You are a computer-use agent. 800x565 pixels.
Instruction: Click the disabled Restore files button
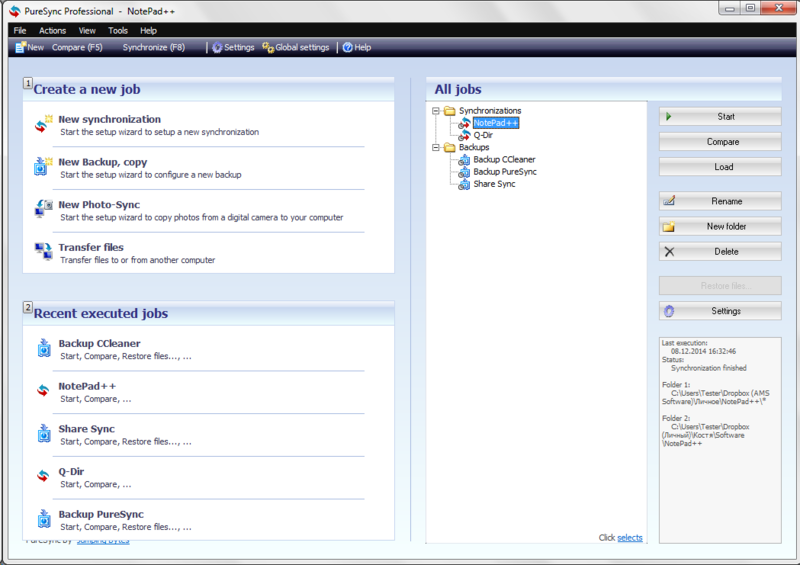pos(720,286)
